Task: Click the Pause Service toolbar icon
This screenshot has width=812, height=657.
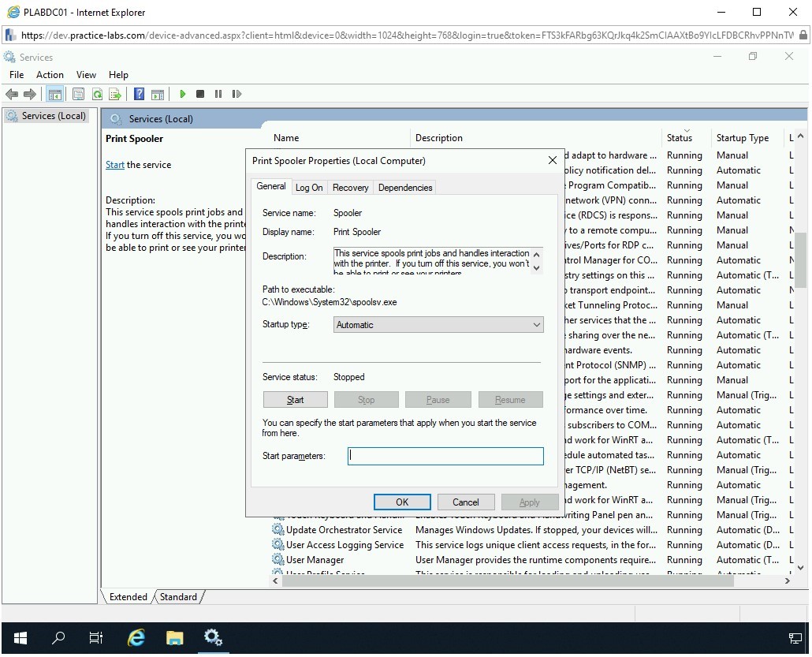Action: 218,94
